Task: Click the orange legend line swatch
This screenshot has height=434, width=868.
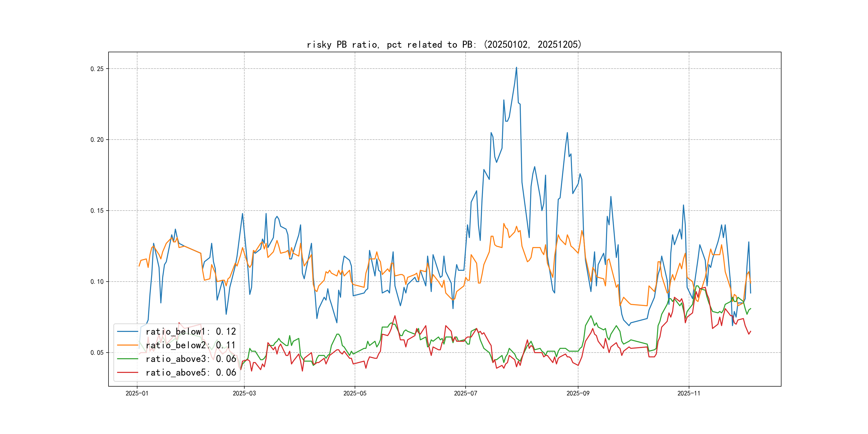Action: tap(127, 345)
